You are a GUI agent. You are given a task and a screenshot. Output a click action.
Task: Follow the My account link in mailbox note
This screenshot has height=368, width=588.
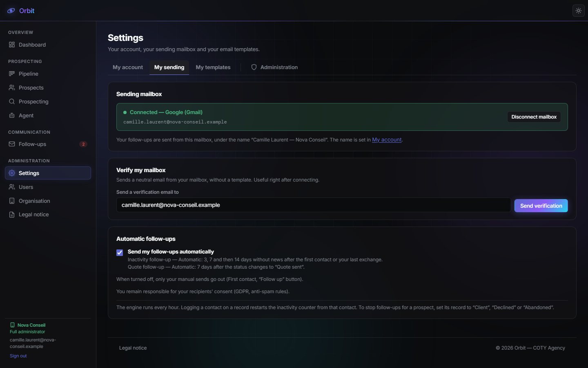point(387,140)
